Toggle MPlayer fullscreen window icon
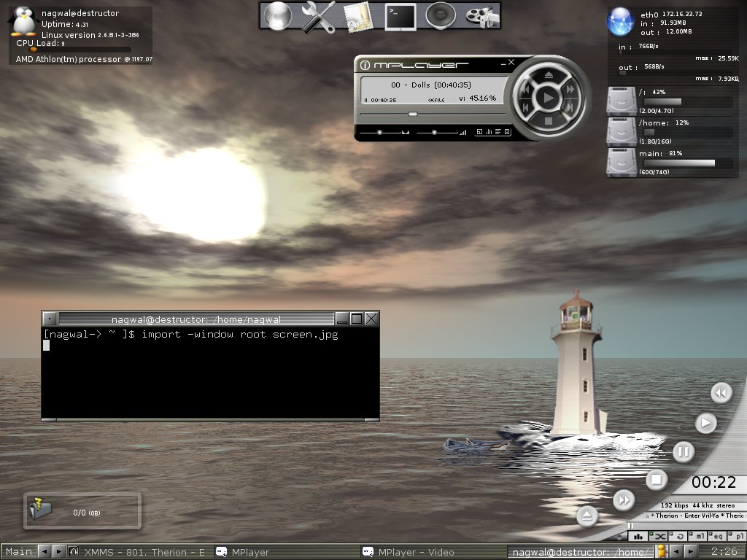 click(480, 132)
